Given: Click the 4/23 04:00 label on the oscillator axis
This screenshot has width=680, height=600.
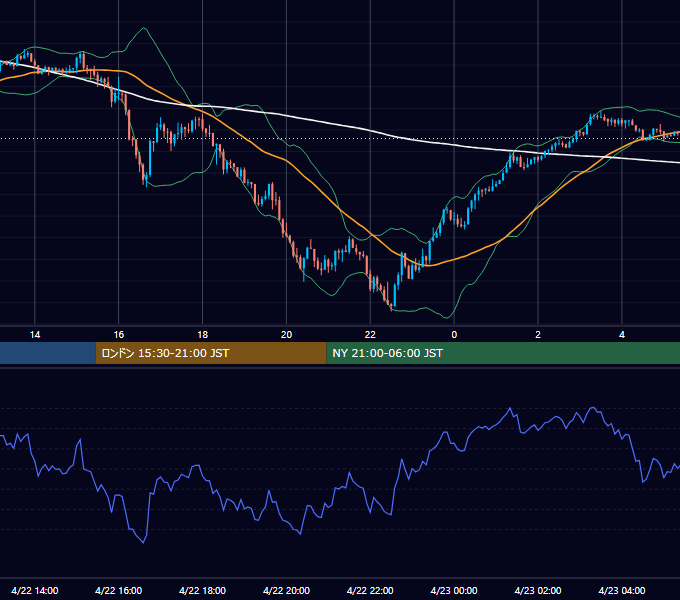Looking at the screenshot, I should (622, 590).
